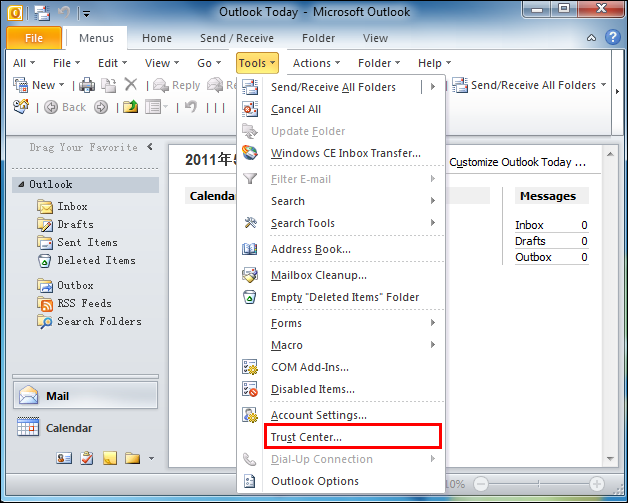Click the Notes icon in navigation bar
The width and height of the screenshot is (628, 503).
tap(110, 458)
